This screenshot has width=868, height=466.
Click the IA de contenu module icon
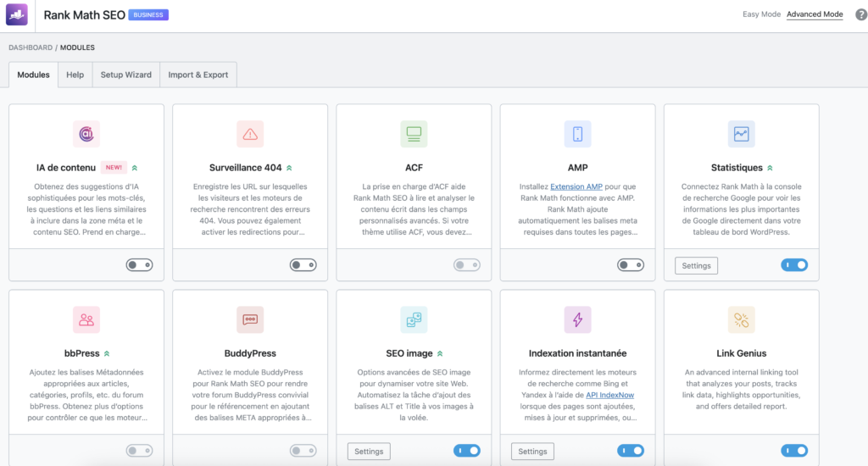[86, 134]
